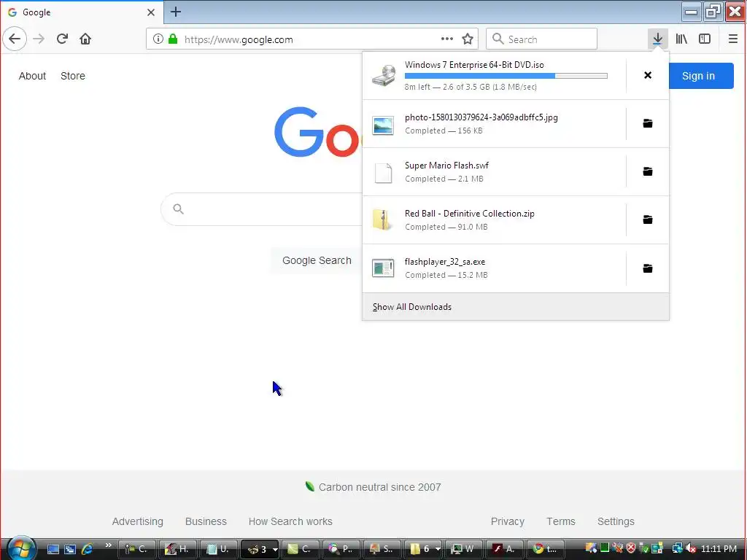Open the Business footer link

pos(206,521)
